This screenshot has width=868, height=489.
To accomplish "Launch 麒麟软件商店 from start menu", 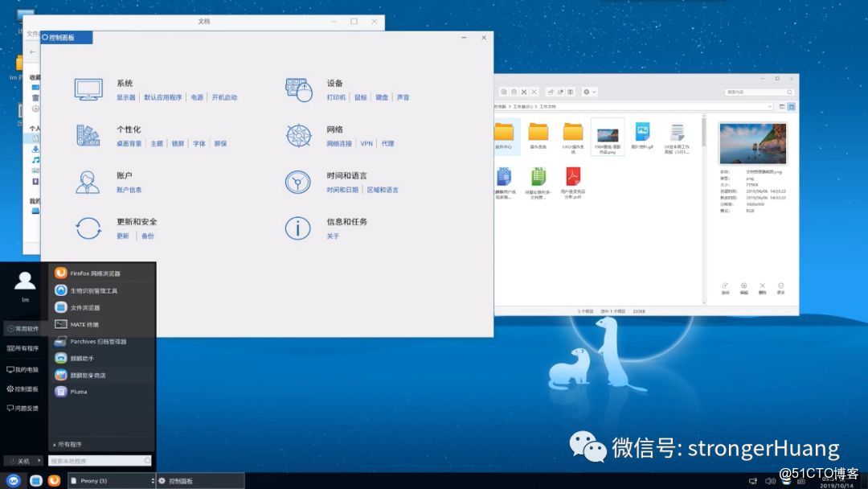I will pyautogui.click(x=102, y=375).
